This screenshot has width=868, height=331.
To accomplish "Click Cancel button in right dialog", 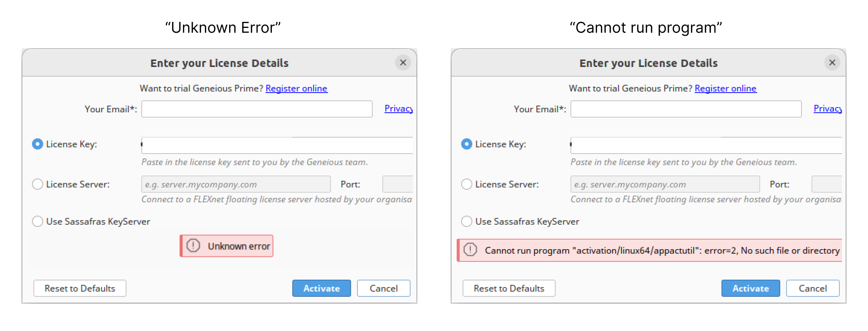I will click(813, 288).
